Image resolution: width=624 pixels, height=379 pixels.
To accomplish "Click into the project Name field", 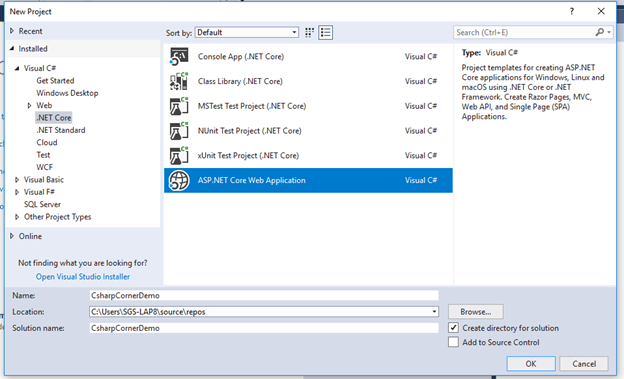I will (x=264, y=295).
